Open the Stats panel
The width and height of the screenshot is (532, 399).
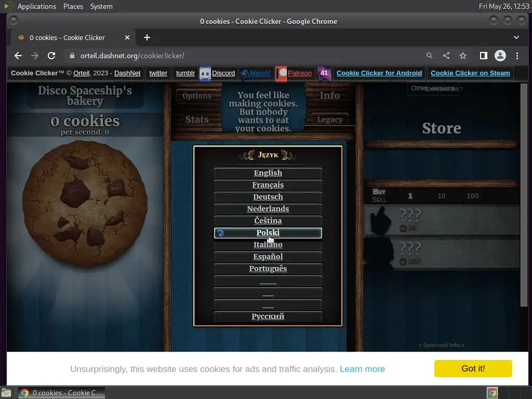point(197,119)
